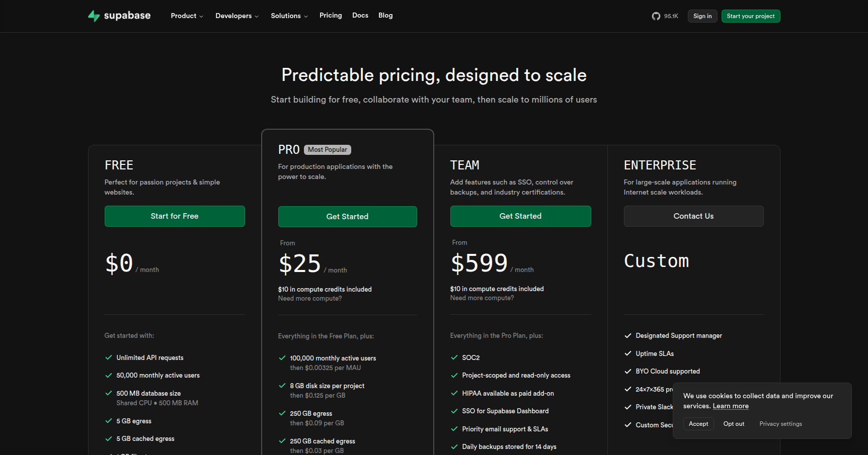Click checkmark beside Designated Support manager
Screen dimensions: 868x455
pos(628,335)
